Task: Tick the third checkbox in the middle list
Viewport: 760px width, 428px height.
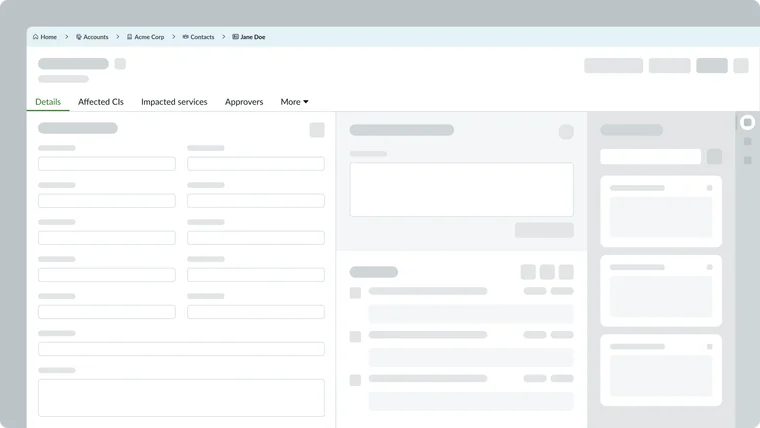Action: pyautogui.click(x=355, y=380)
